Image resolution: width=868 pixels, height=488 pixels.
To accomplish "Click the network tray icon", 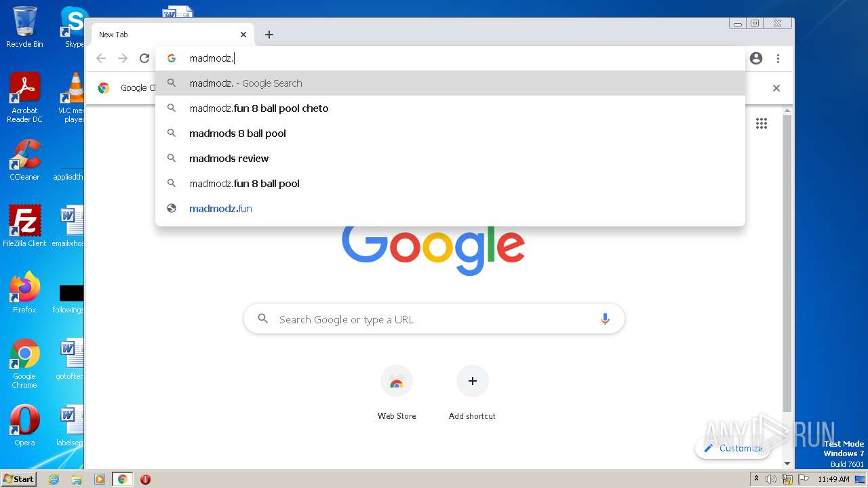I will point(787,479).
